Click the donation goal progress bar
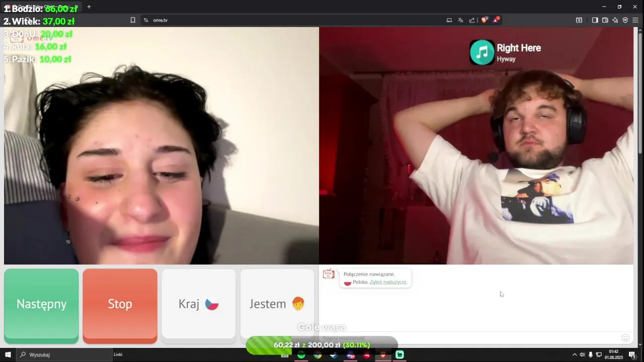 pos(322,345)
